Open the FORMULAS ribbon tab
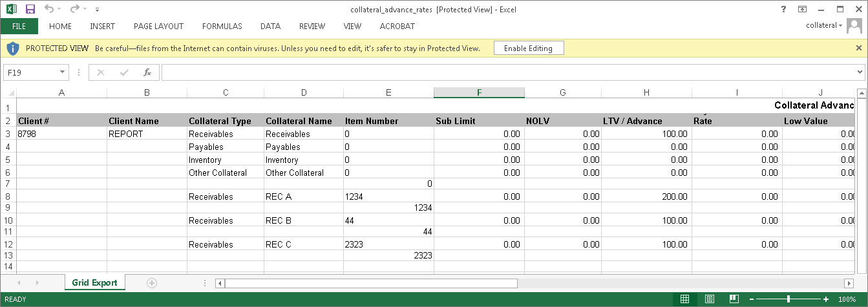Viewport: 868px width, 307px height. 222,26
